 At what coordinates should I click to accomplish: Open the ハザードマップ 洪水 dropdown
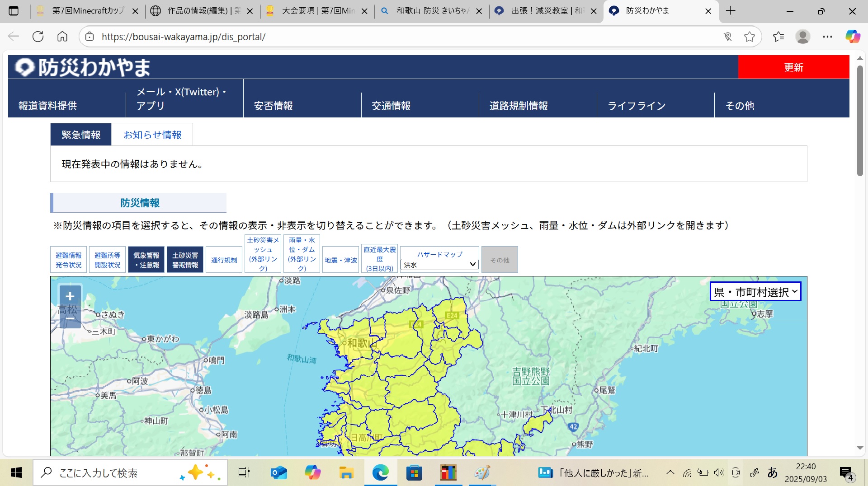pos(439,265)
